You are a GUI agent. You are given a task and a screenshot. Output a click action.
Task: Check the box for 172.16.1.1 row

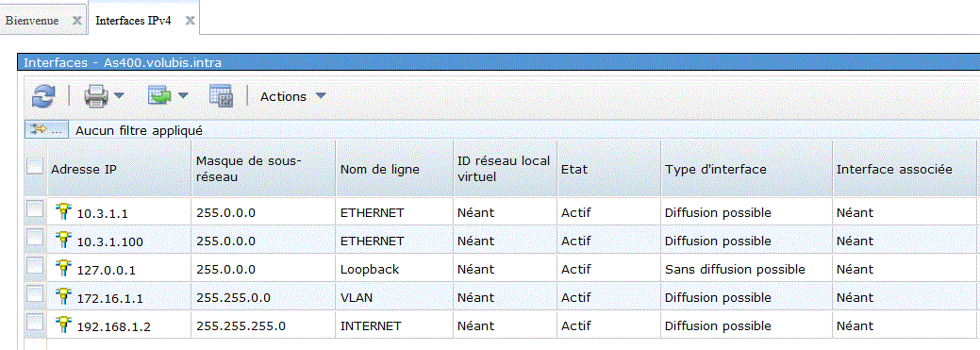[35, 294]
